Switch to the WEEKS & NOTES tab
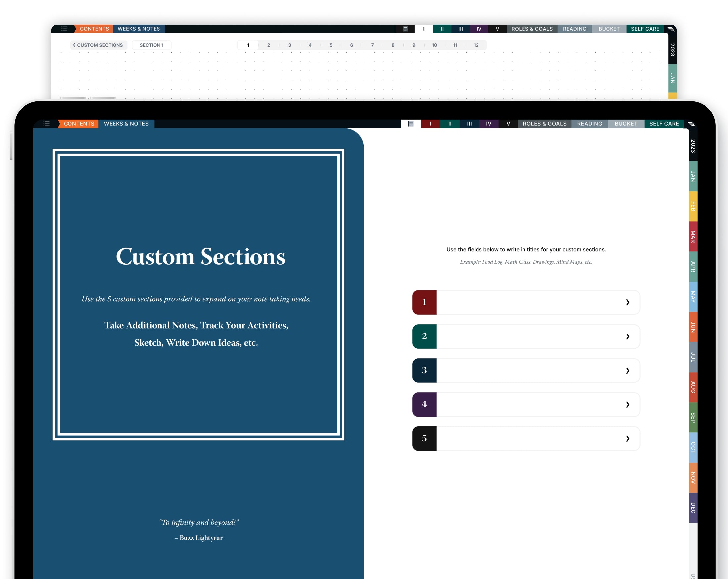The width and height of the screenshot is (728, 579). point(126,124)
